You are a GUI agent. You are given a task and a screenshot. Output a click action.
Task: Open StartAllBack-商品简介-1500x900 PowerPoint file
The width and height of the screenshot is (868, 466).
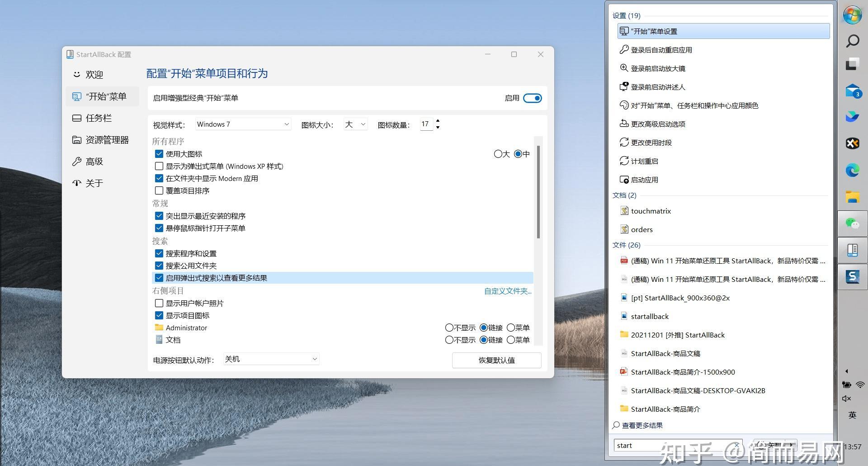723,372
